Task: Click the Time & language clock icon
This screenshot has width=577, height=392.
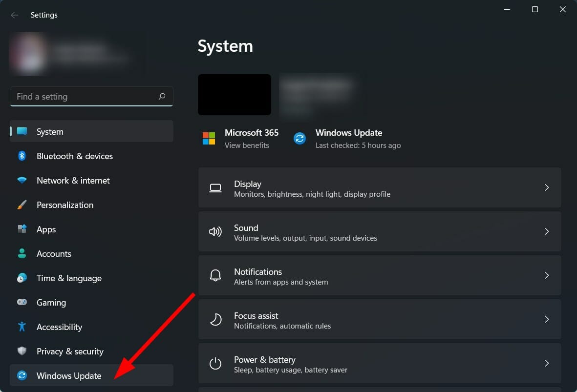Action: (x=22, y=278)
